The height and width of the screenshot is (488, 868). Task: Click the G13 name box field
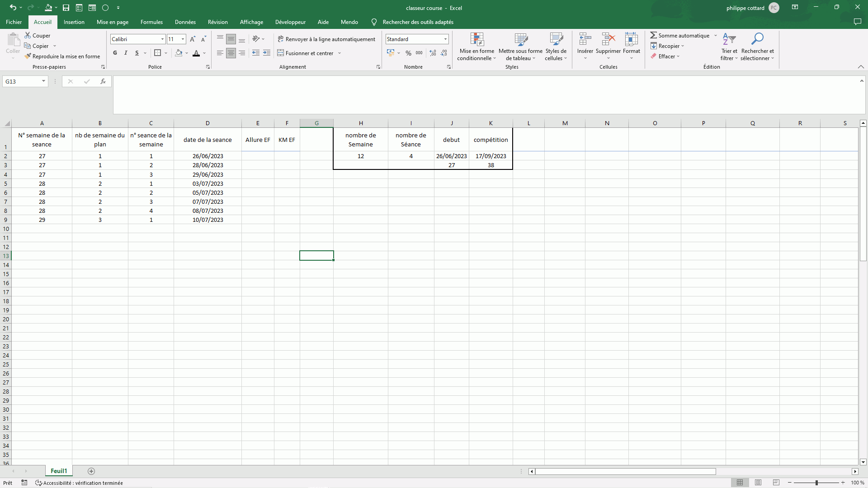(x=22, y=81)
